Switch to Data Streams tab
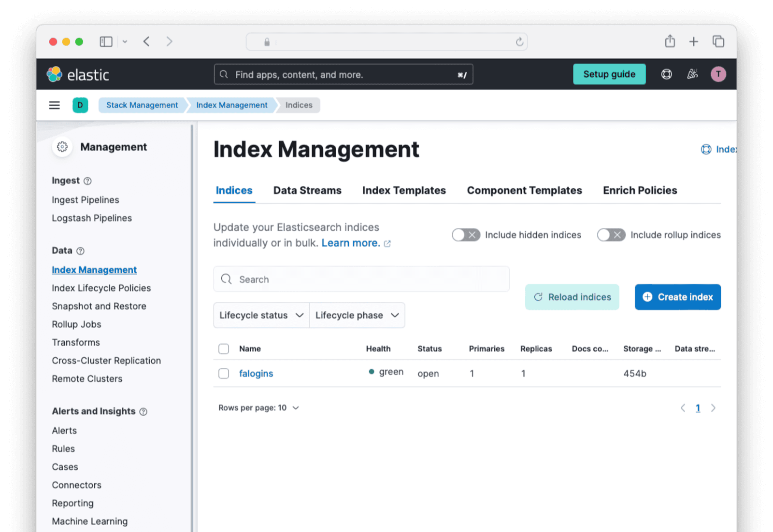 point(307,191)
